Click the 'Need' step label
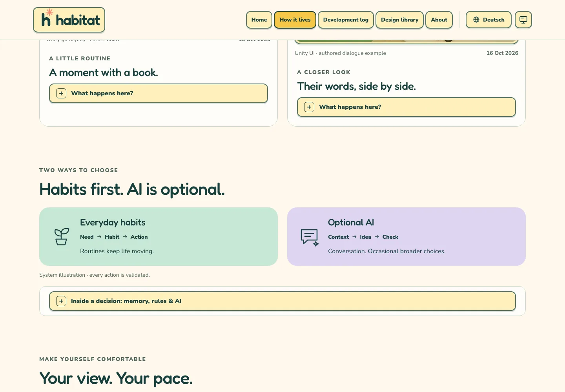 (87, 237)
